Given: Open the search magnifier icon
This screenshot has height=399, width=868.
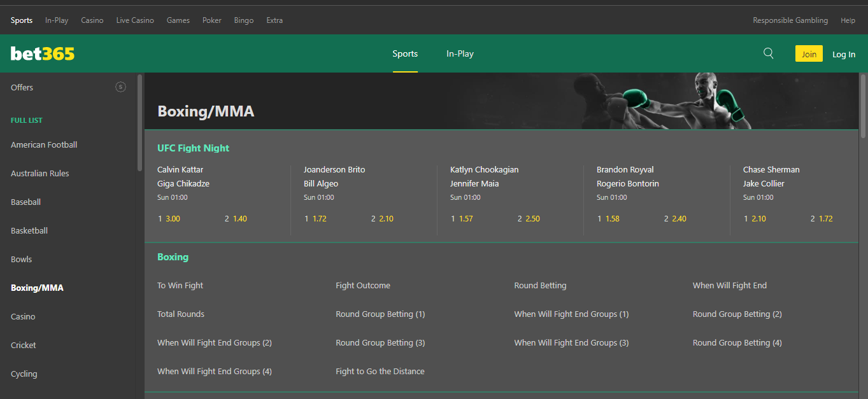Looking at the screenshot, I should (x=768, y=53).
